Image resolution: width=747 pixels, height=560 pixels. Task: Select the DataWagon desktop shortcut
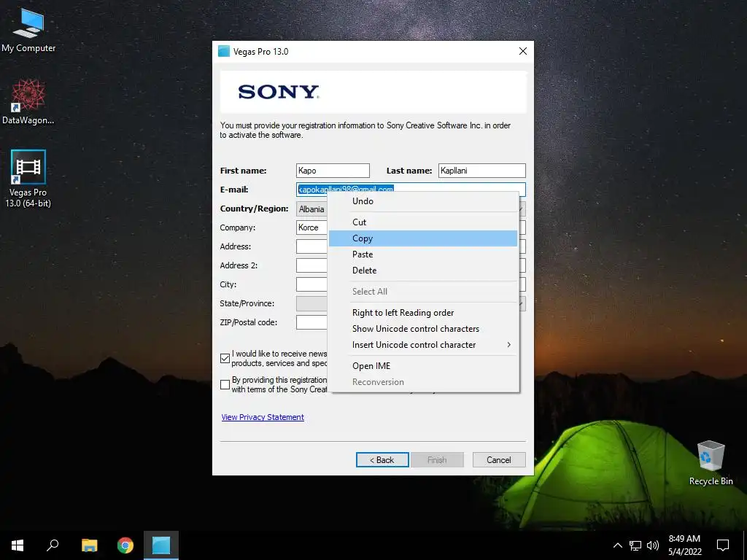tap(28, 101)
